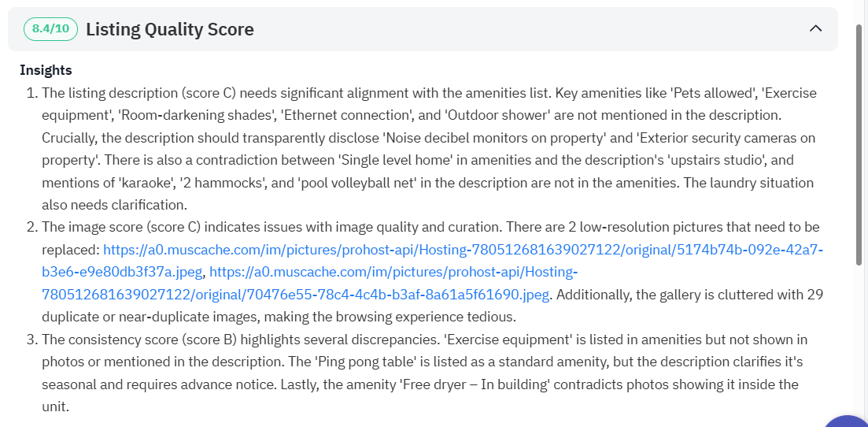The image size is (868, 427).
Task: Click the Insights heading
Action: 46,70
